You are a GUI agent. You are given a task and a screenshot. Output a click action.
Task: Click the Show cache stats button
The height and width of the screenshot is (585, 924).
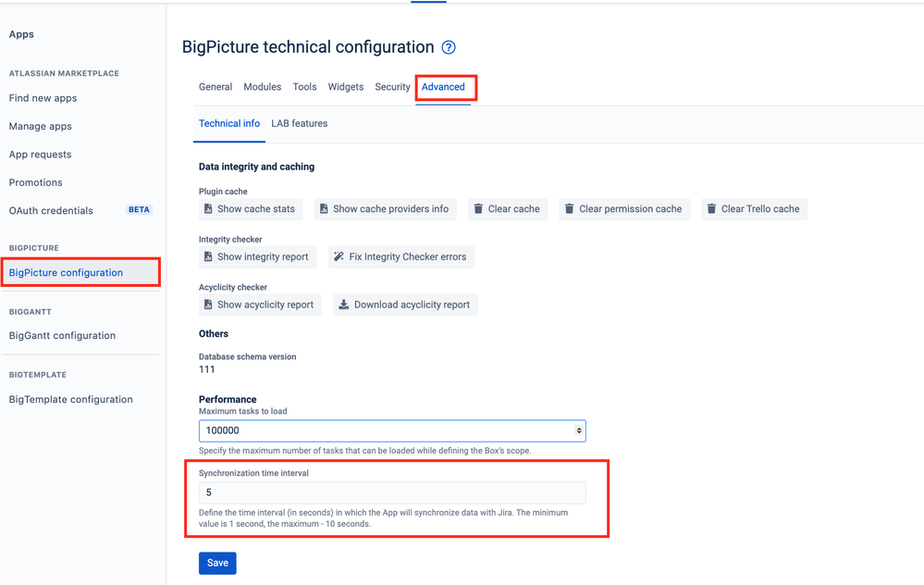251,209
